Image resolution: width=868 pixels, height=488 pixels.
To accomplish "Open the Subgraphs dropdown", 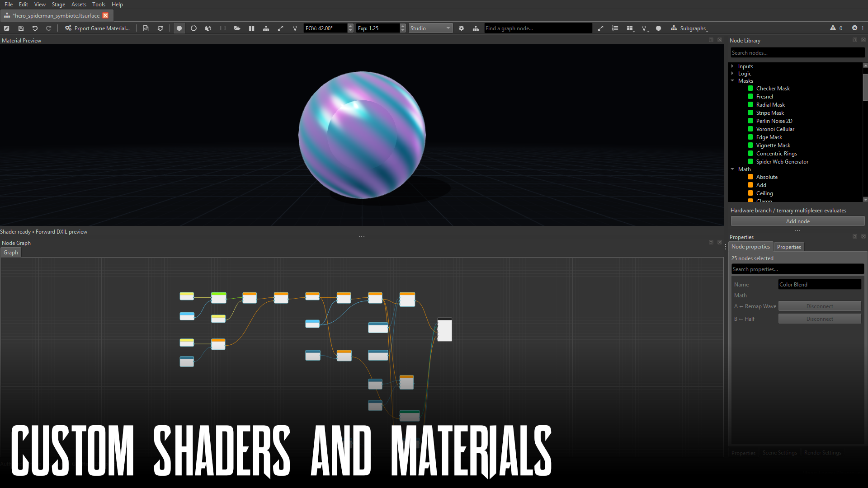I will (x=689, y=28).
